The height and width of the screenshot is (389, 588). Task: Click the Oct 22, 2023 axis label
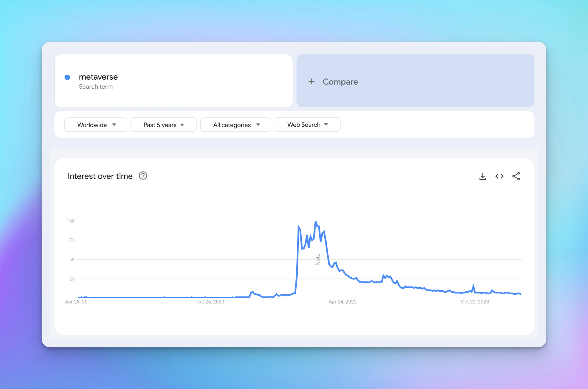tap(475, 302)
